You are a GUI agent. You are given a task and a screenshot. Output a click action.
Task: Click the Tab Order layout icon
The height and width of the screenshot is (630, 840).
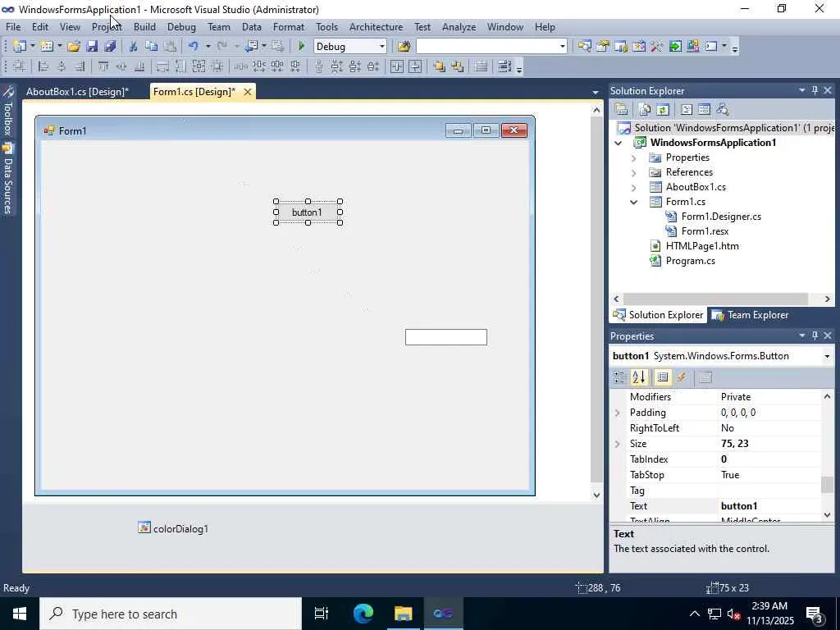pos(504,66)
